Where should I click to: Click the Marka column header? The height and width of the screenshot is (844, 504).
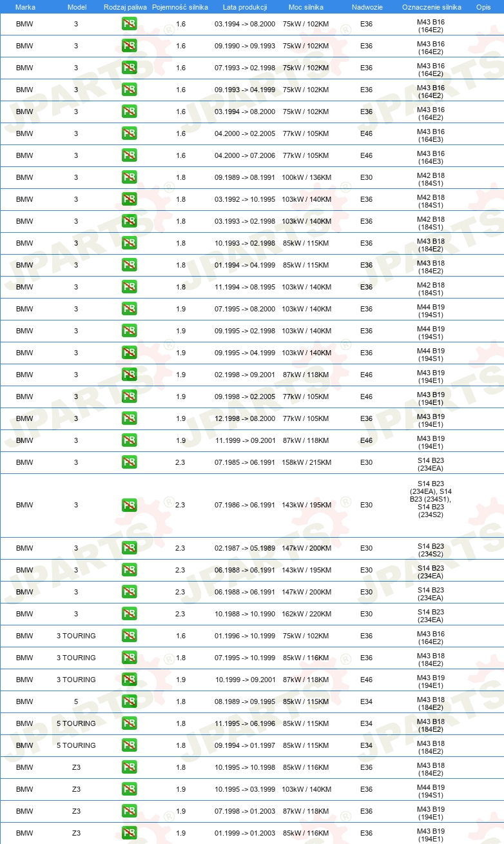tap(25, 7)
